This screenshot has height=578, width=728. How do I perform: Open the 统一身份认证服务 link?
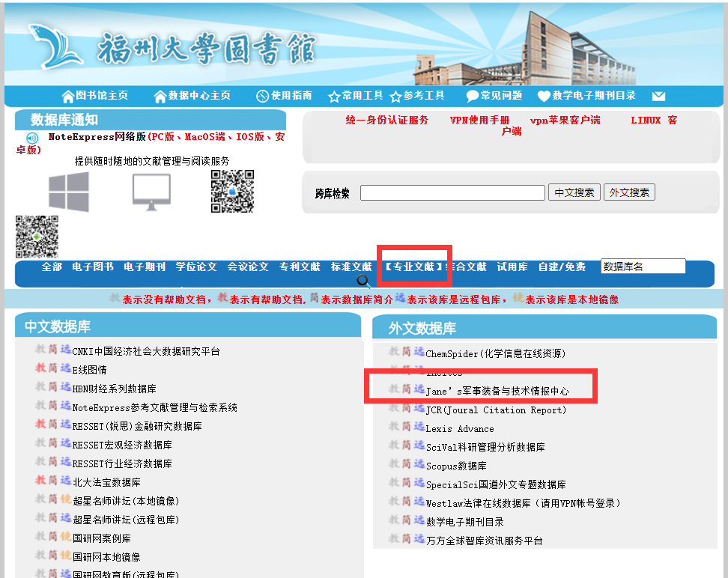tap(386, 120)
